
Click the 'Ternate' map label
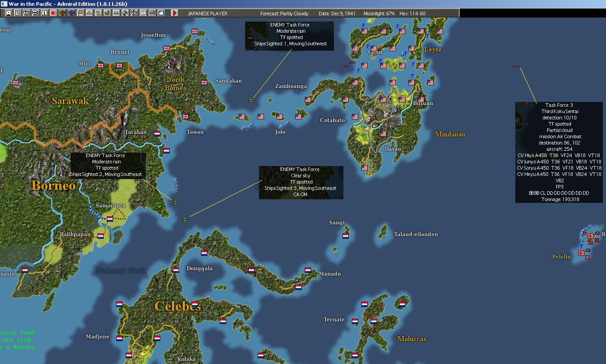[334, 320]
